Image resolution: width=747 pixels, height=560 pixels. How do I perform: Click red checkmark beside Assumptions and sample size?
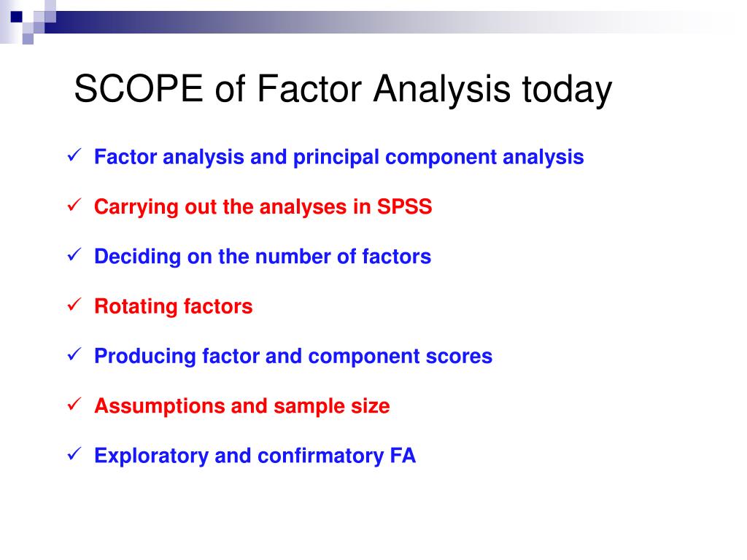(x=74, y=404)
